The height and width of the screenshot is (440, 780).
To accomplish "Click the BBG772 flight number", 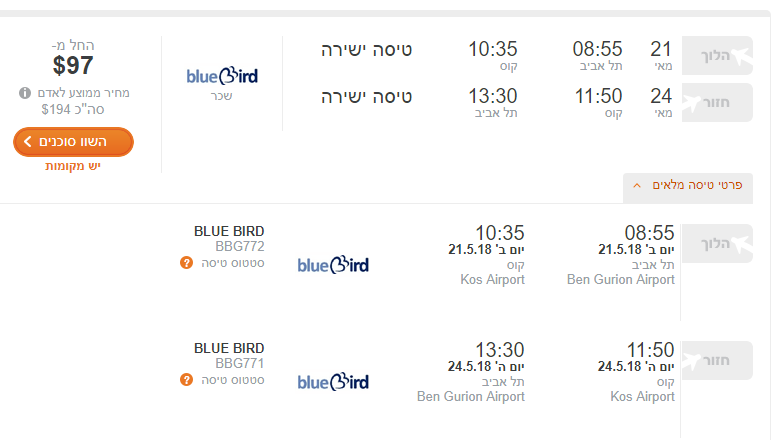I will point(239,246).
